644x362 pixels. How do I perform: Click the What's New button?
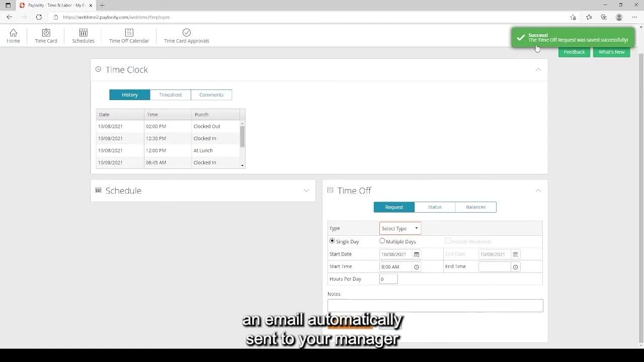[x=611, y=52]
